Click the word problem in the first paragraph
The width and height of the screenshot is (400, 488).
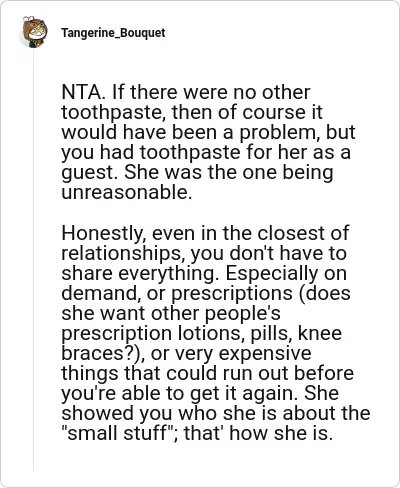coord(277,133)
